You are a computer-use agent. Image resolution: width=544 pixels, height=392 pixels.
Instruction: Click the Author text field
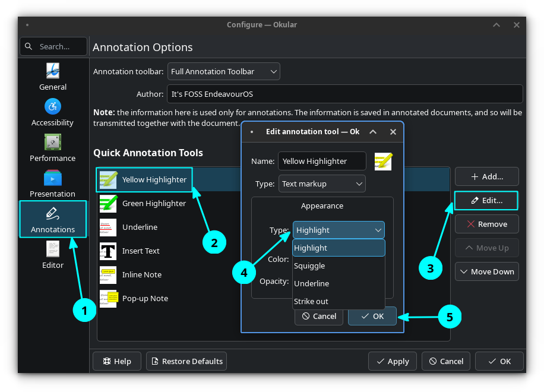click(344, 94)
